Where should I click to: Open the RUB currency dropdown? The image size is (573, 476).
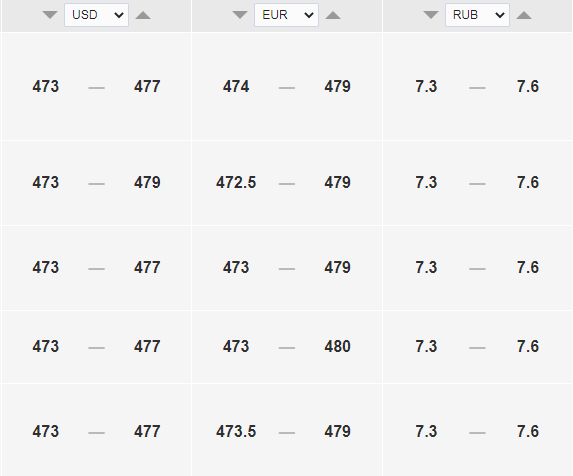[477, 15]
